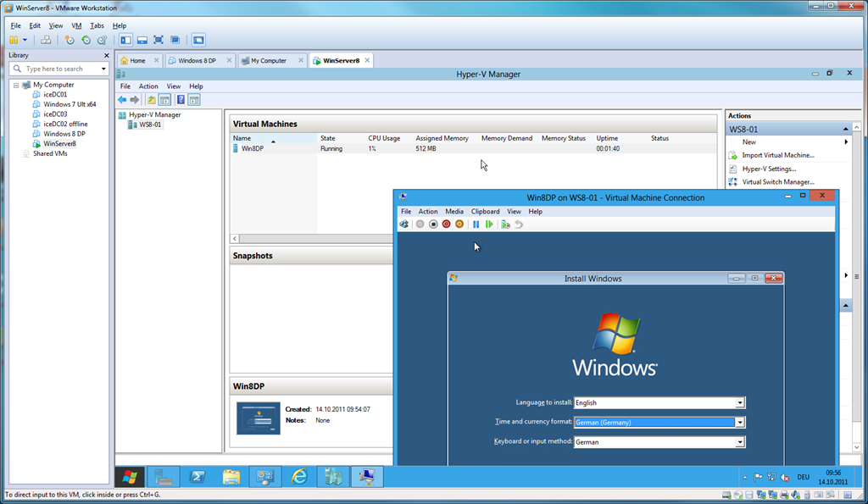Screen dimensions: 868x504
Task: Click the left arrow on the Virtual Machines scrollbar
Action: tap(235, 238)
